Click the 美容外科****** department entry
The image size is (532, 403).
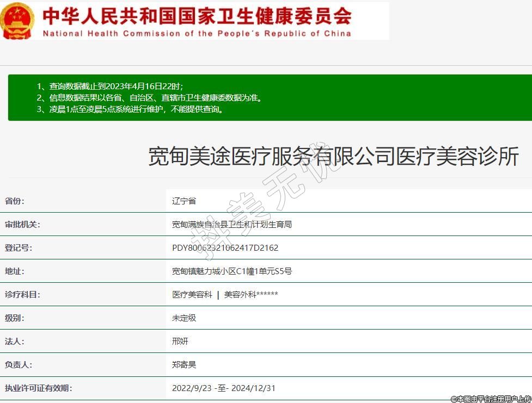tap(251, 295)
